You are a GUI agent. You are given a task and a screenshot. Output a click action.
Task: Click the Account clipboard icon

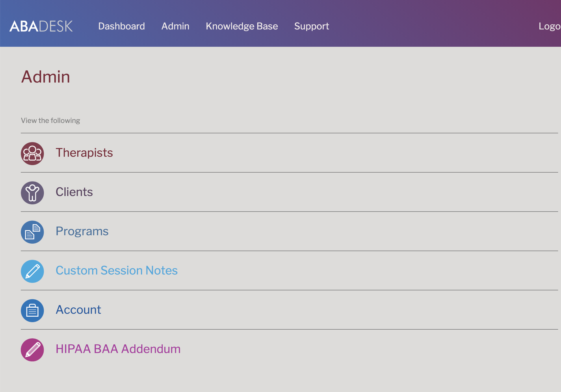(32, 310)
